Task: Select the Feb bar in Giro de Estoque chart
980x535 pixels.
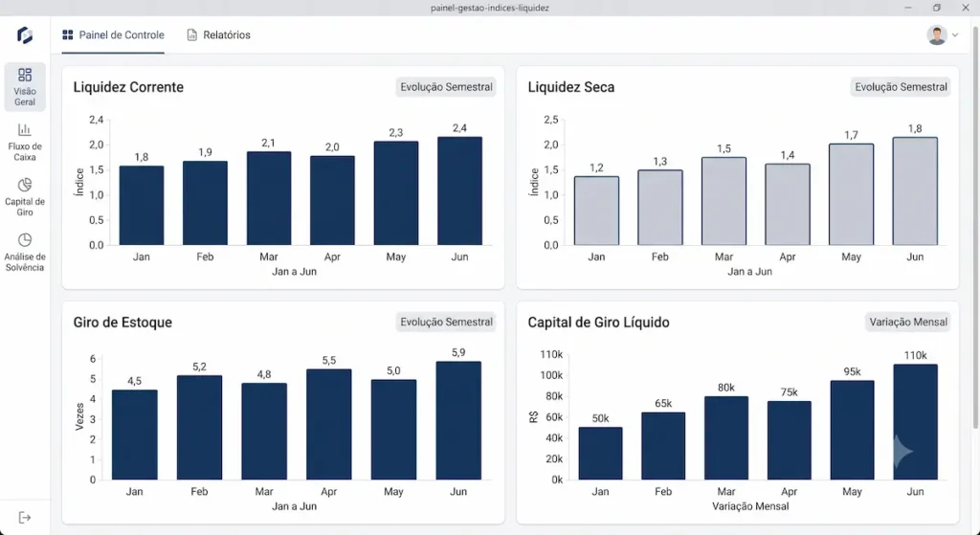Action: (199, 428)
